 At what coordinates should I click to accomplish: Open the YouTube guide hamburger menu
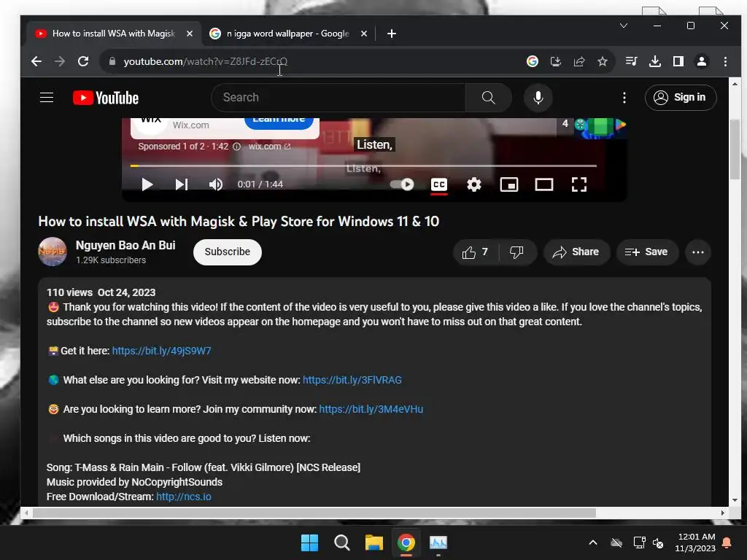click(x=46, y=98)
